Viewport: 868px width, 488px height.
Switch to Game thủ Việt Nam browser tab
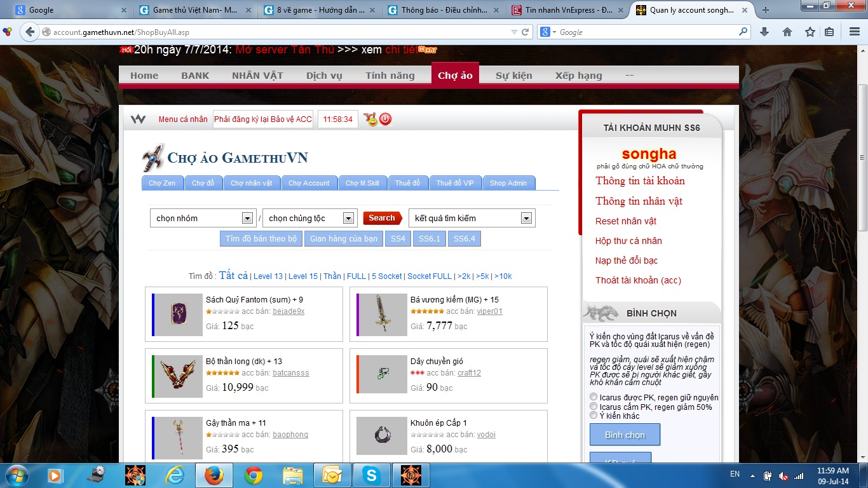(194, 10)
